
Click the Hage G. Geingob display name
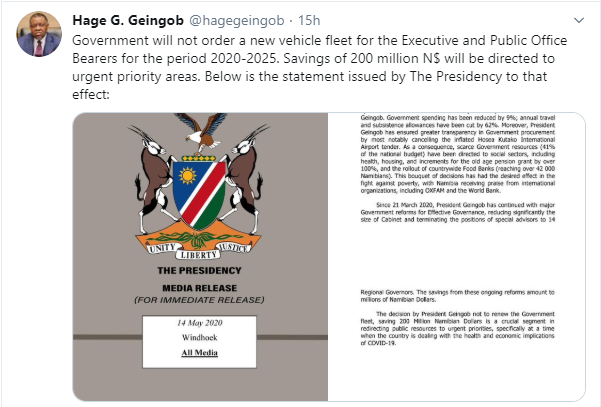[128, 20]
